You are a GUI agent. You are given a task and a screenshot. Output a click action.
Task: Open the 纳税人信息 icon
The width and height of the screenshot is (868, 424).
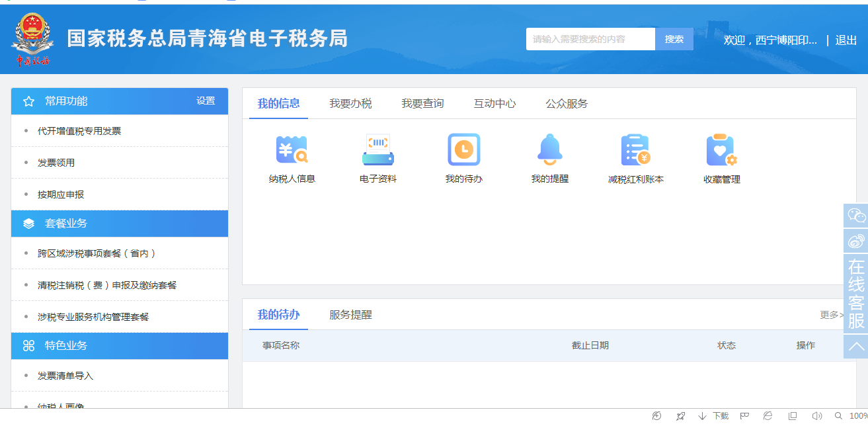(292, 150)
